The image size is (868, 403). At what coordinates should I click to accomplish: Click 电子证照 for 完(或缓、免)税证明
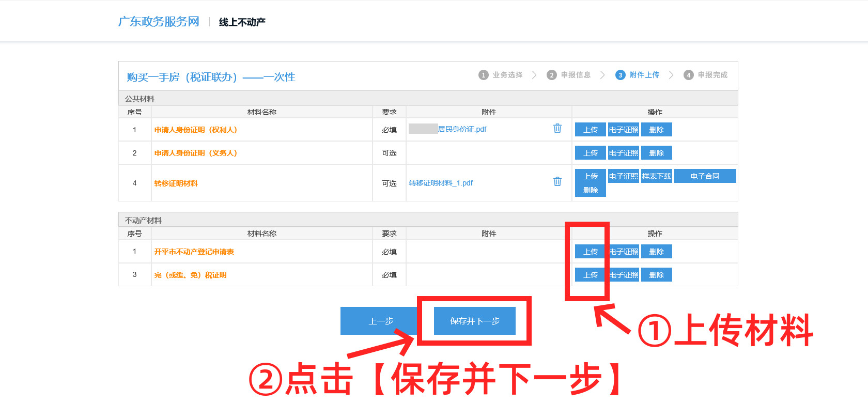(x=623, y=275)
